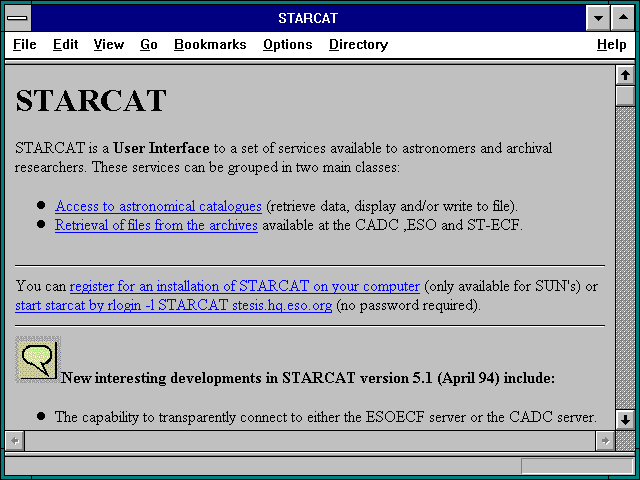Click the large STARCAT page heading
640x480 pixels.
coord(91,100)
